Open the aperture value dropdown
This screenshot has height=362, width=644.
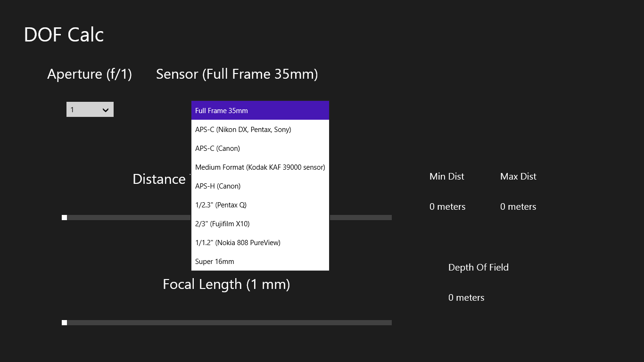coord(90,109)
